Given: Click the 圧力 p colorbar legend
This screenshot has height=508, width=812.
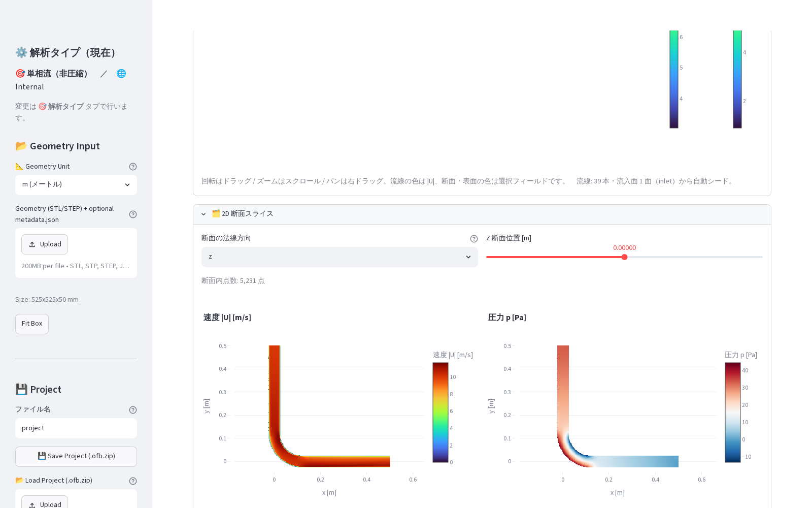Looking at the screenshot, I should click(x=733, y=412).
